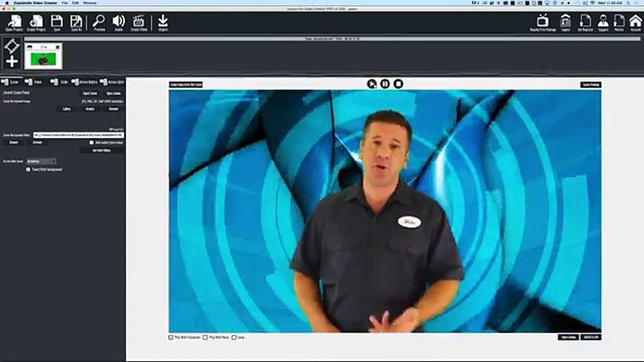Open Account via the house icon

coord(635,23)
